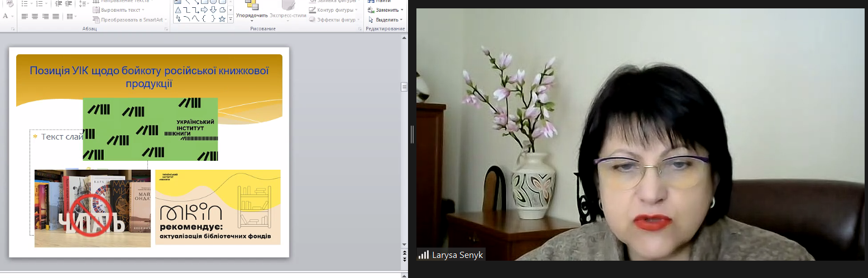Click the scroll down arrow of slide pane
The image size is (868, 278).
click(404, 245)
